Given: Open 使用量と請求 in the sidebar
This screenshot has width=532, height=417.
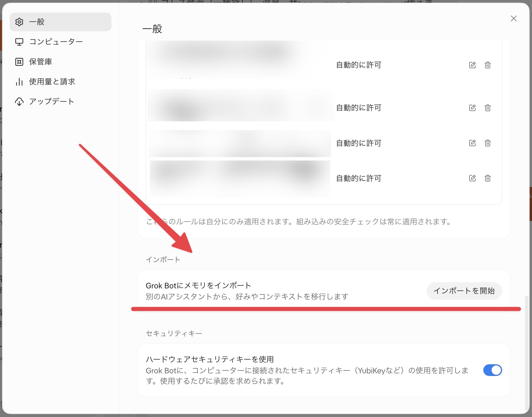Looking at the screenshot, I should point(60,82).
